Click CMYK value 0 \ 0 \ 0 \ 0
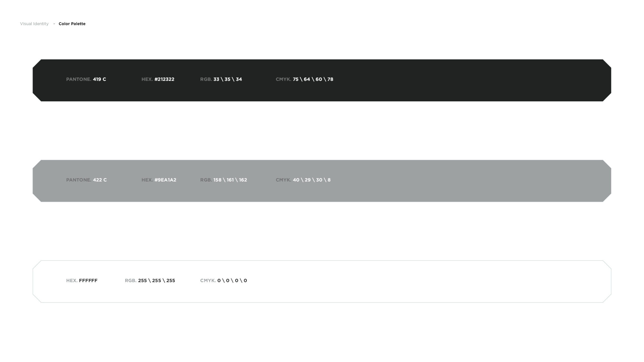This screenshot has height=362, width=644. pyautogui.click(x=232, y=280)
